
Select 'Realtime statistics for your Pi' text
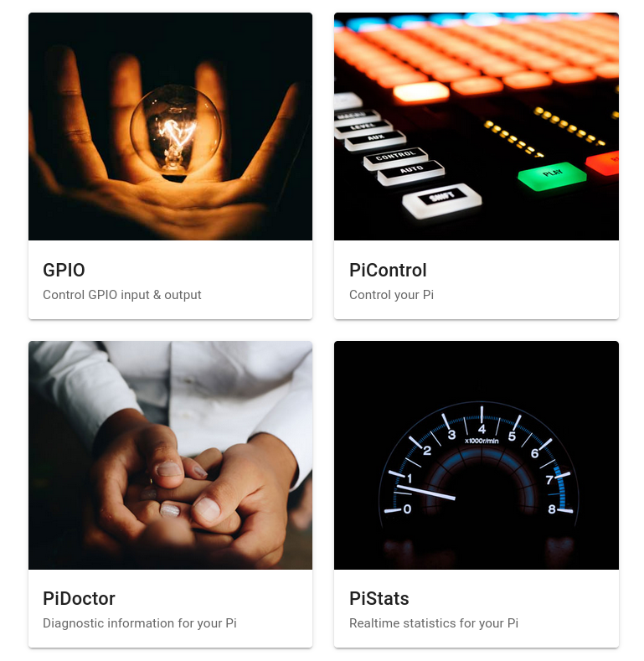point(434,623)
